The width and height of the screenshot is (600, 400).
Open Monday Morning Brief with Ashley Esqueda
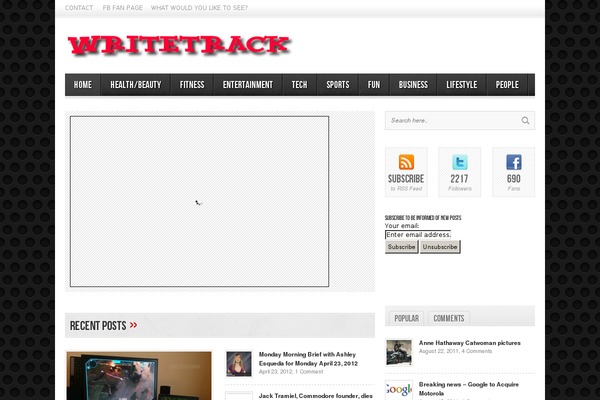(x=308, y=359)
